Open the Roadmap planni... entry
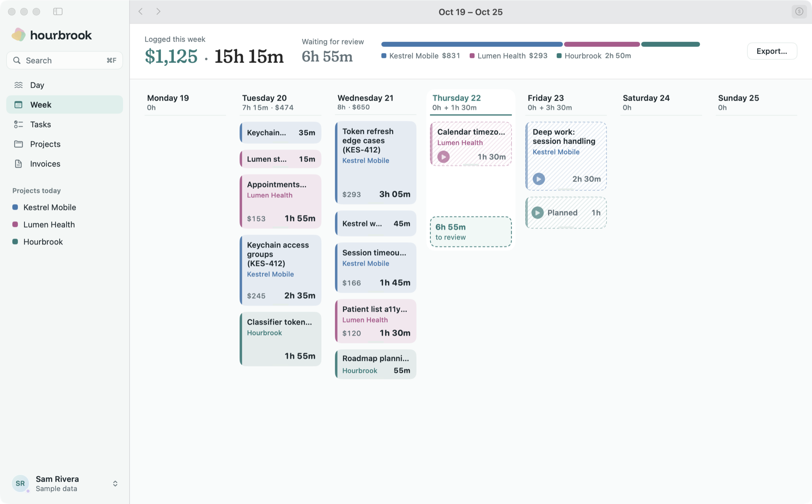This screenshot has width=812, height=504. [x=376, y=364]
